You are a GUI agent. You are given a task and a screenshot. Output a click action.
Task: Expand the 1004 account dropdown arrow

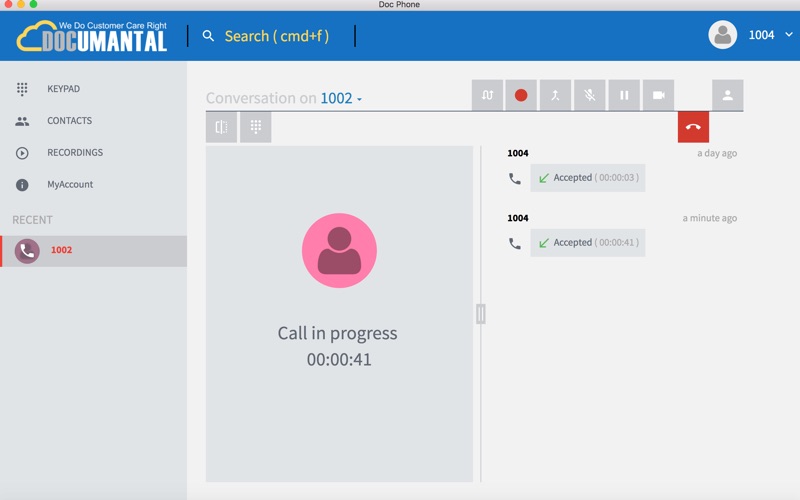tap(789, 35)
